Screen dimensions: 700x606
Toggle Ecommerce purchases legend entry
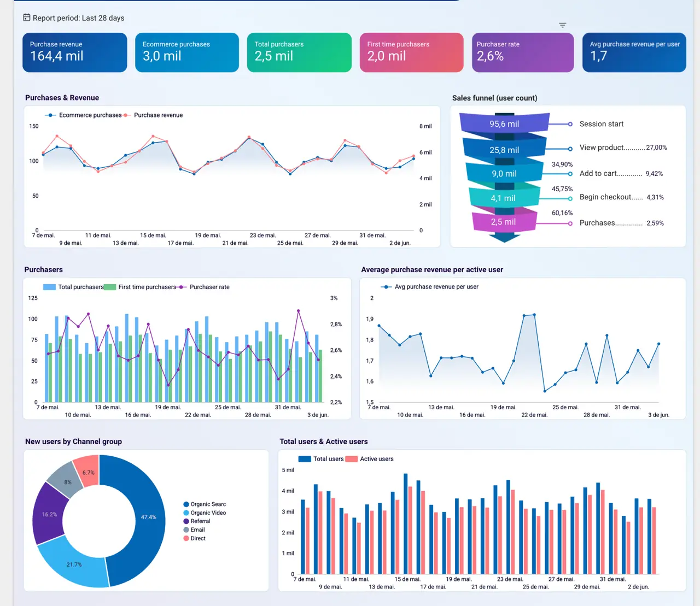click(x=84, y=115)
